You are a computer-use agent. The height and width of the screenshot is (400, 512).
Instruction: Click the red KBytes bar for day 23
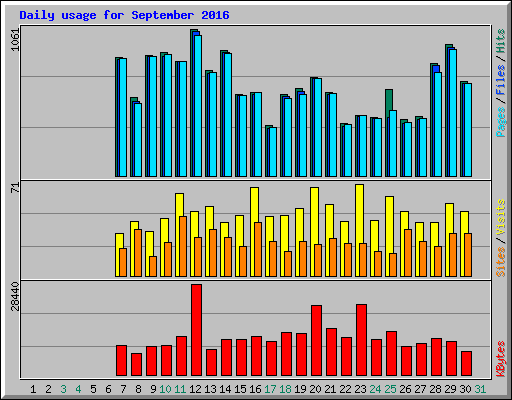pos(361,340)
